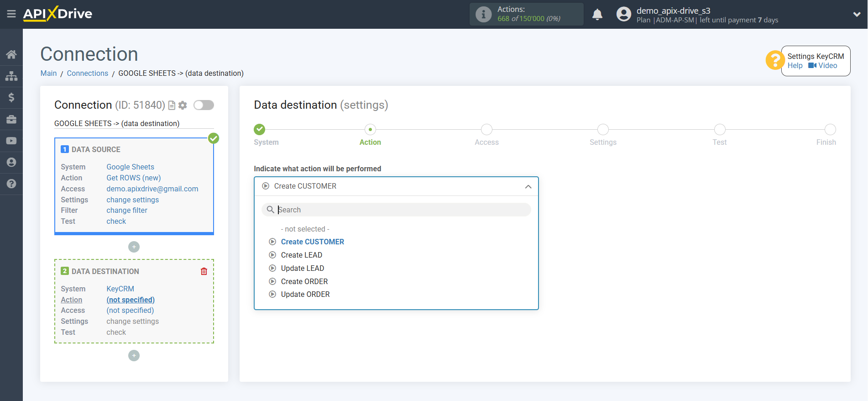
Task: Click the yellow help question mark
Action: pos(775,60)
